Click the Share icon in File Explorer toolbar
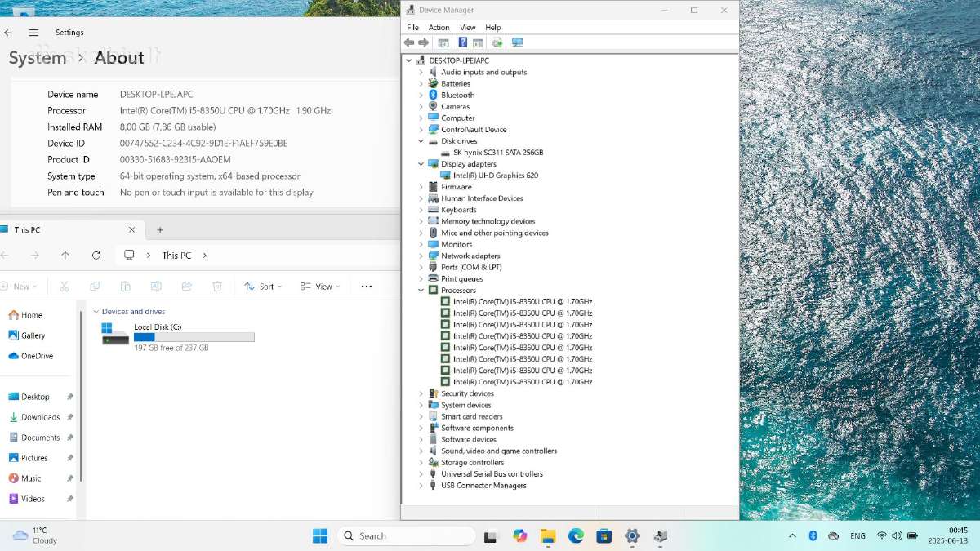 (187, 287)
